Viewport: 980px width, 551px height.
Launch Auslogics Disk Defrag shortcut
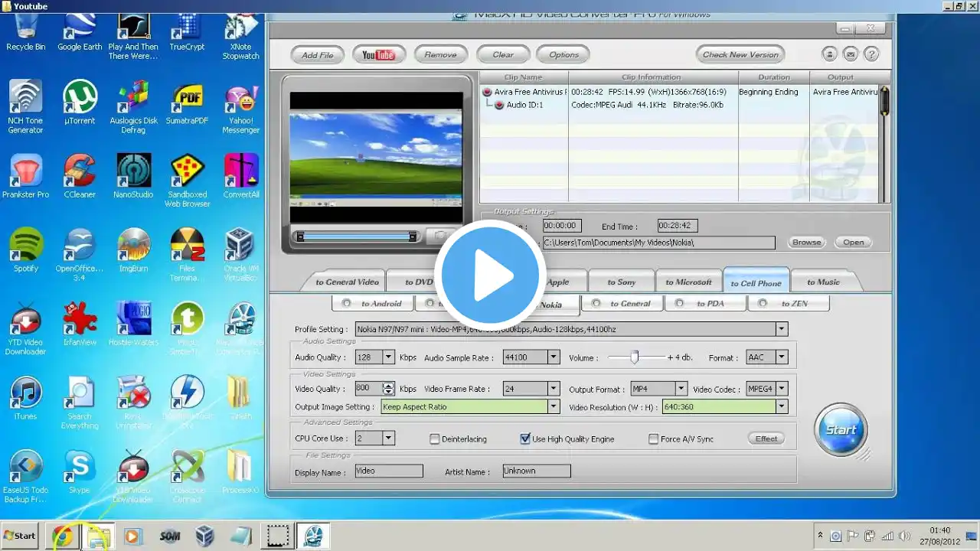[x=133, y=107]
